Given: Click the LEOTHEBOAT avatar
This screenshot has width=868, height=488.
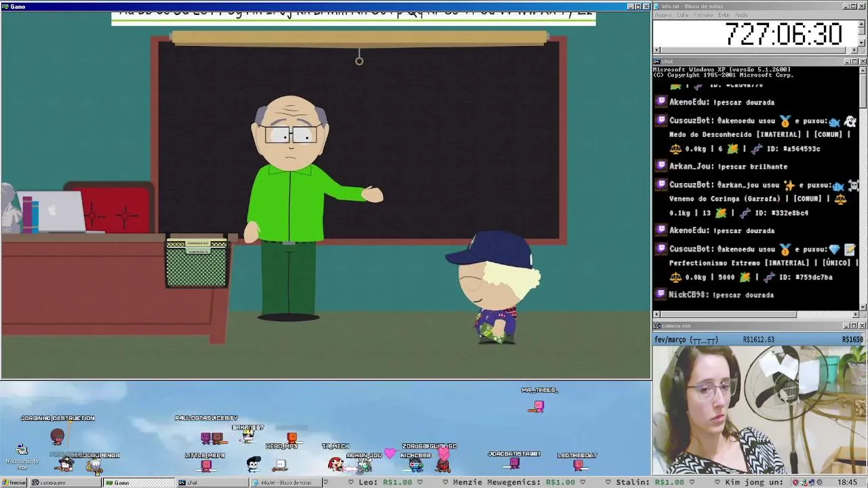Looking at the screenshot, I should 578,465.
